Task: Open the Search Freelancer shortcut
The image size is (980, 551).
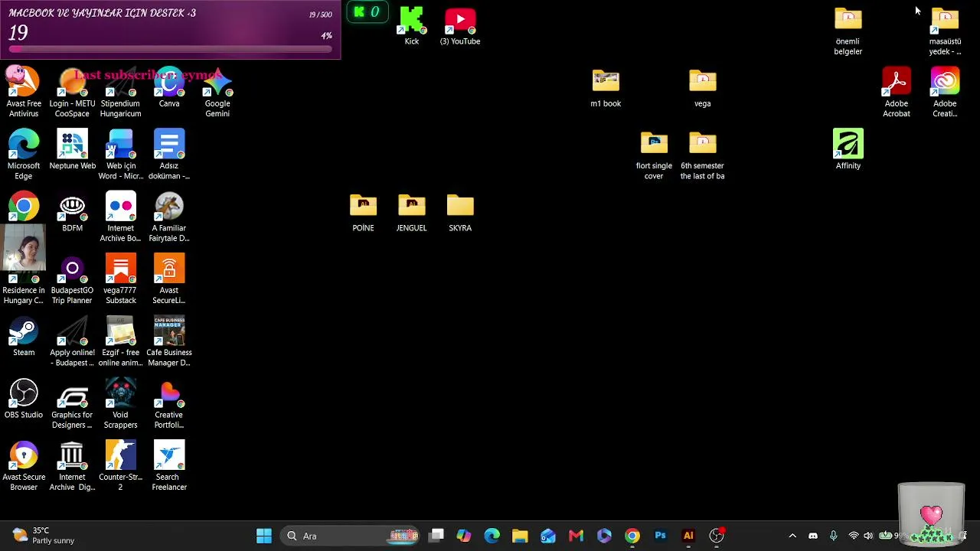Action: 169,465
